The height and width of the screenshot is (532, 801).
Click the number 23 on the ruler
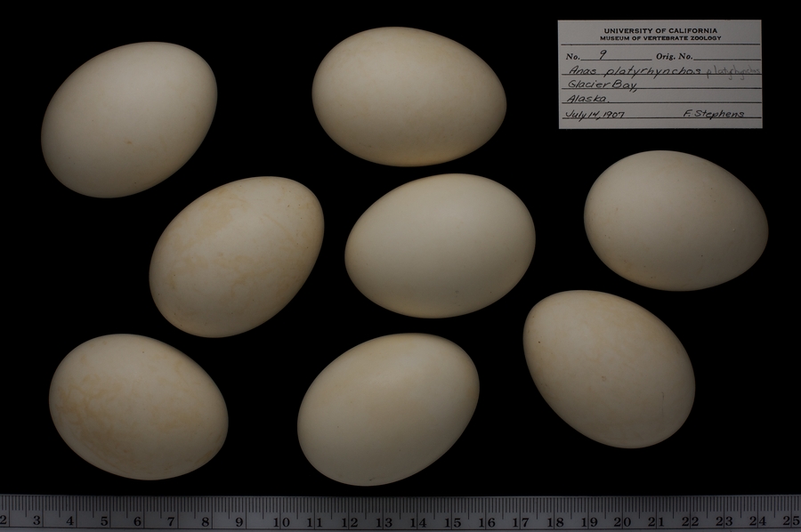pyautogui.click(x=724, y=521)
